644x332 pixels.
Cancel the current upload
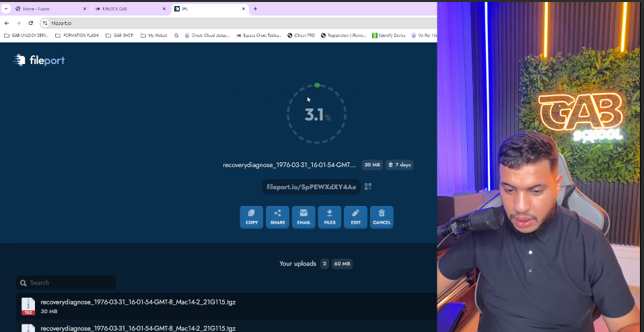382,217
